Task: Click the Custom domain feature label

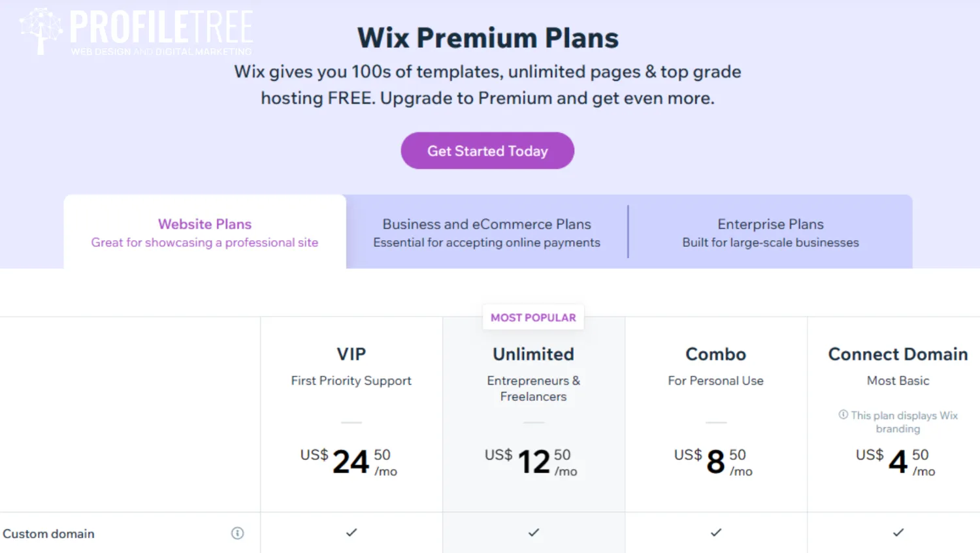Action: coord(48,533)
